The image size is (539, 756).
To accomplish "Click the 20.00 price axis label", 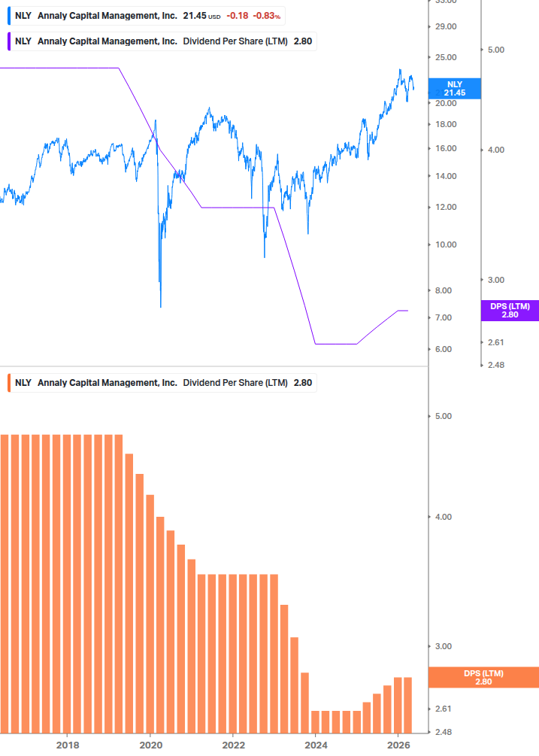I will (446, 103).
